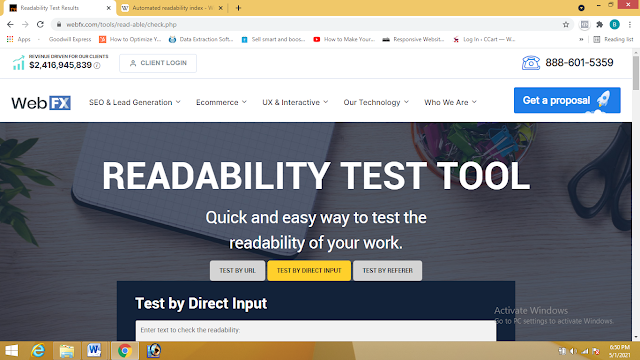Click the browser forward arrow

[25, 24]
